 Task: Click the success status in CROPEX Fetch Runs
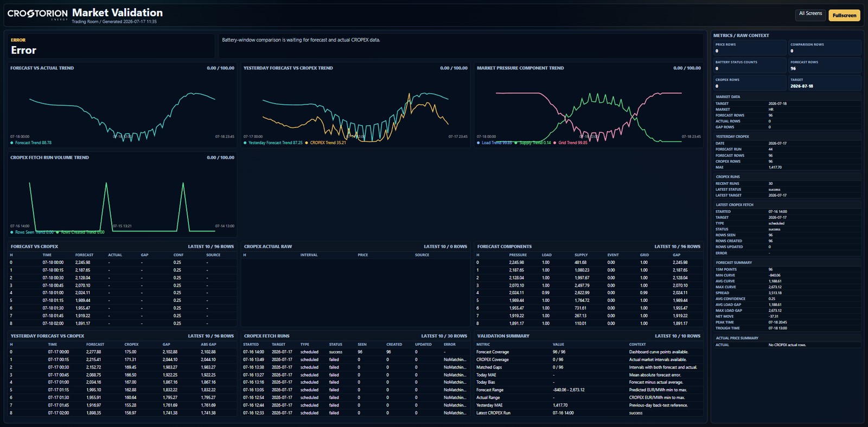[x=336, y=352]
